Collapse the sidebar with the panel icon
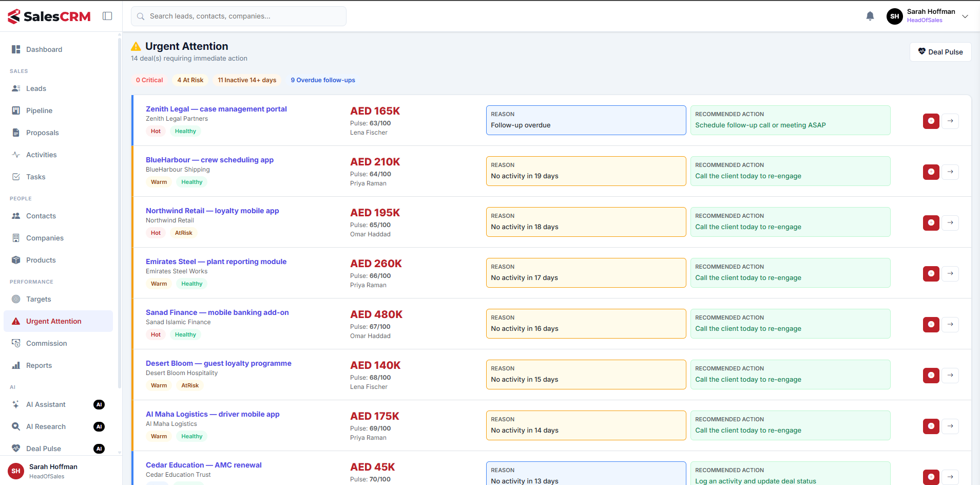 (x=107, y=16)
